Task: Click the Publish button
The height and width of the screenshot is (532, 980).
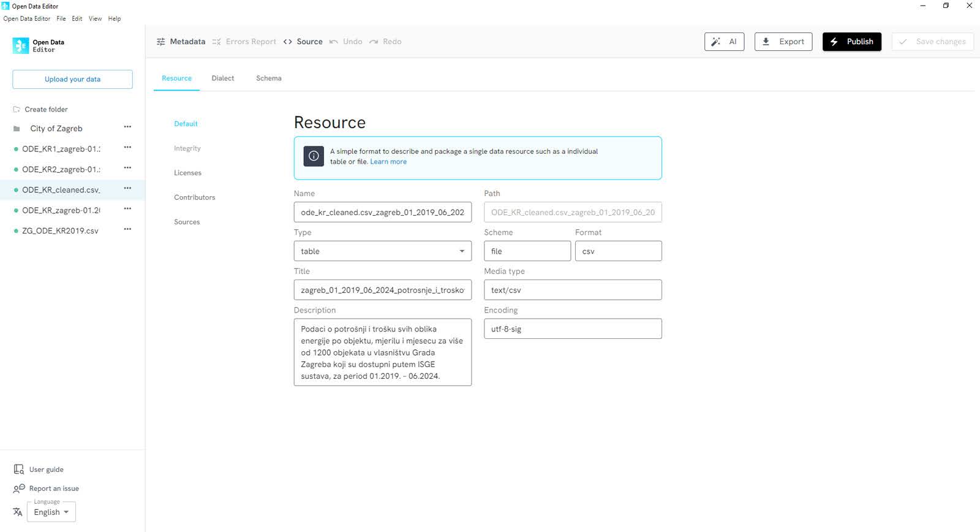Action: pos(851,42)
